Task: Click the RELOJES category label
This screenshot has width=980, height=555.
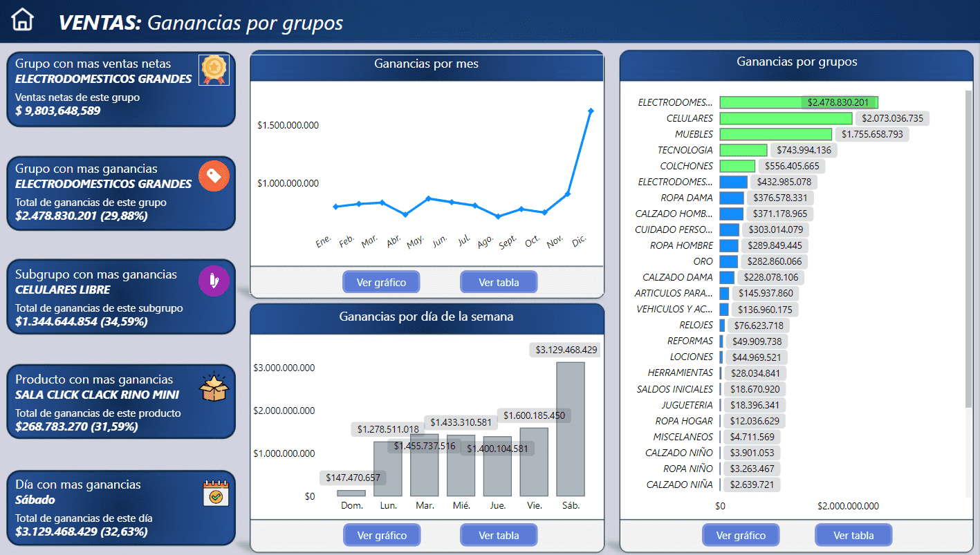Action: tap(696, 325)
